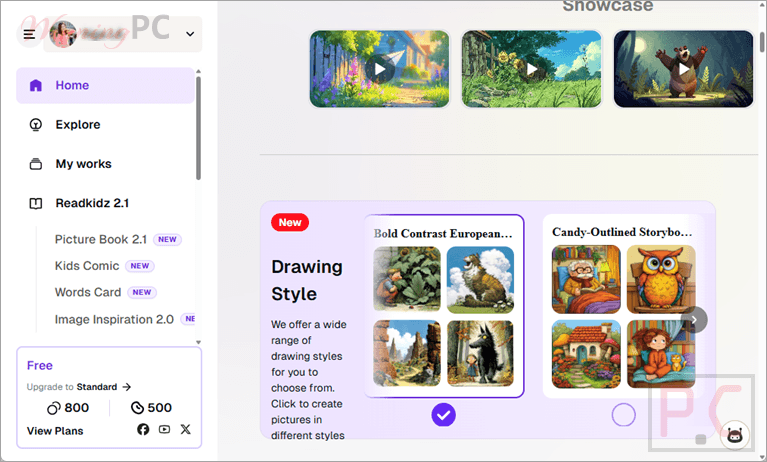This screenshot has width=767, height=462.
Task: Click the red New badge
Action: pos(290,222)
